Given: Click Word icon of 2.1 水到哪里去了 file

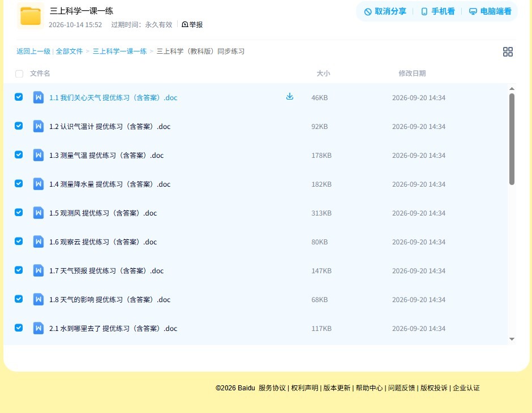Looking at the screenshot, I should click(x=38, y=328).
